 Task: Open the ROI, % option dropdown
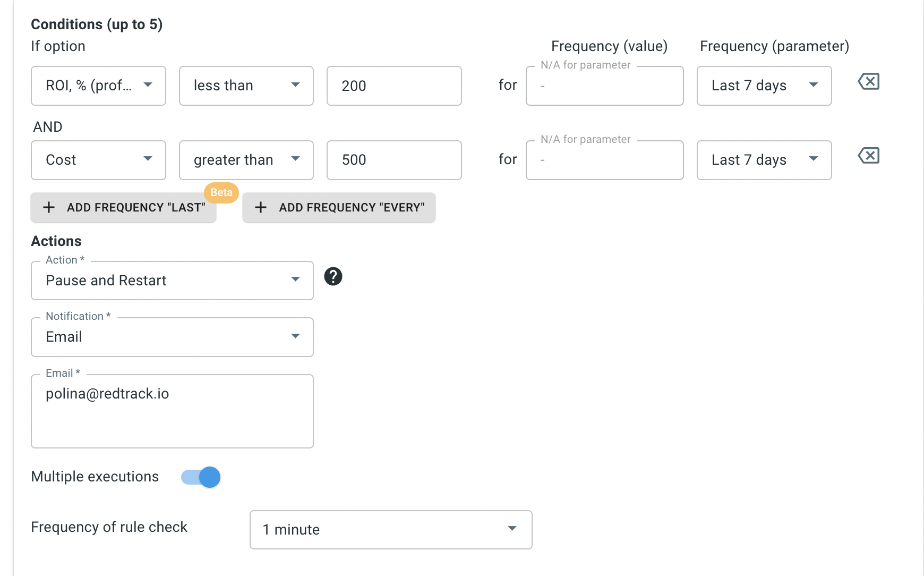tap(98, 86)
